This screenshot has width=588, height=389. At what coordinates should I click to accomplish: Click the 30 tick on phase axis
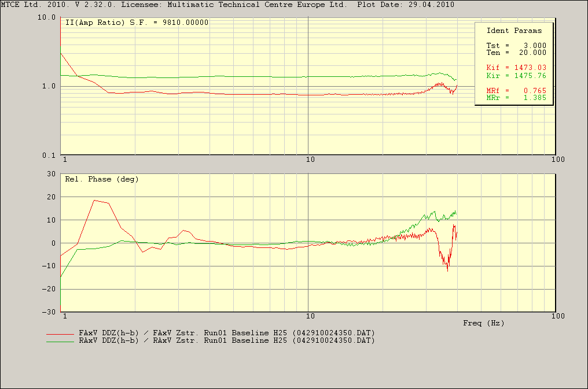tap(50, 174)
